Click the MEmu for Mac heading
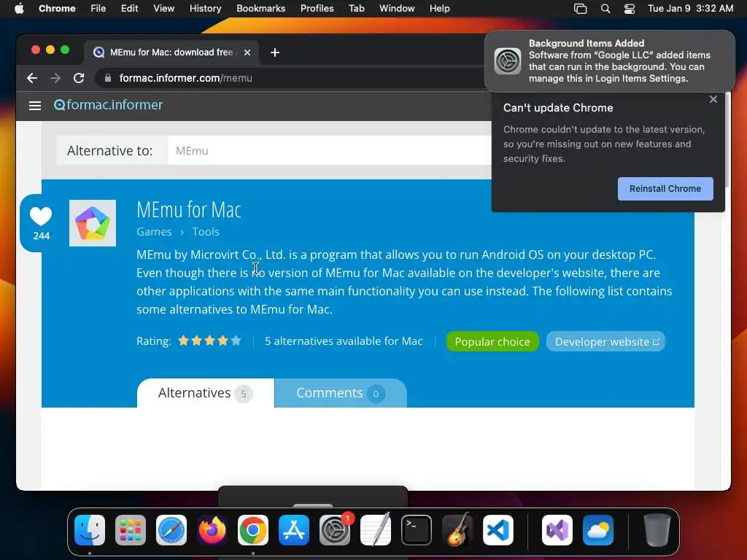Viewport: 747px width, 560px height. (189, 209)
